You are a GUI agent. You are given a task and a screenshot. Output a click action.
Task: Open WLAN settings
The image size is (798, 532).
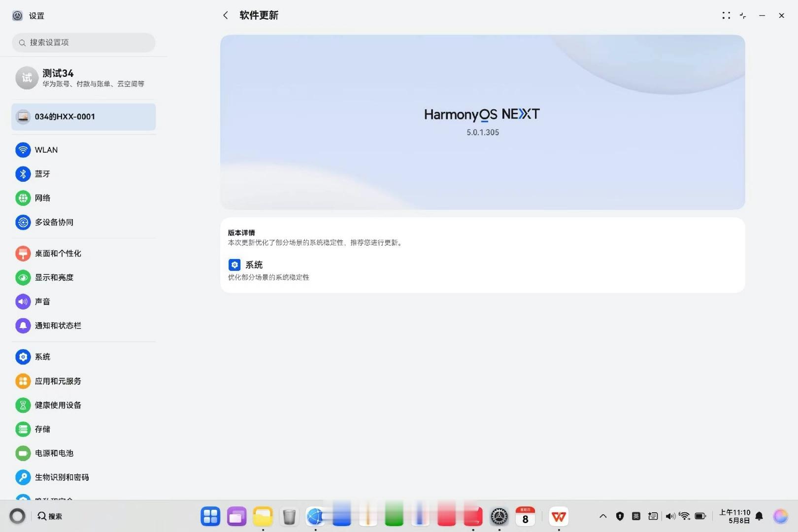click(84, 150)
